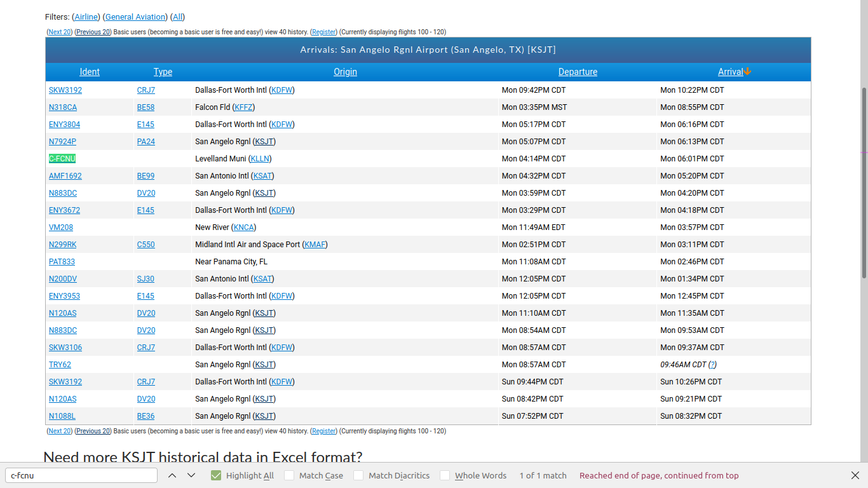This screenshot has height=488, width=868.
Task: Sort table by Type column
Action: click(163, 72)
